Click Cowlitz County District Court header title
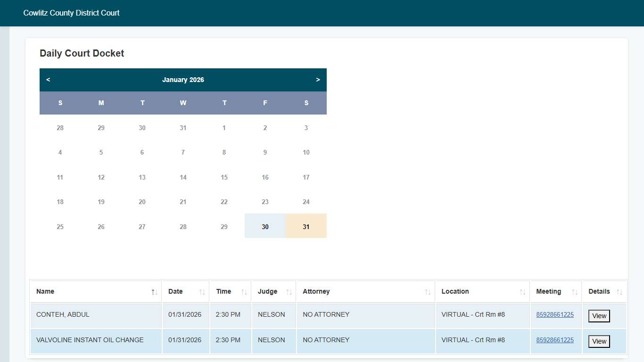This screenshot has height=362, width=644. coord(71,13)
